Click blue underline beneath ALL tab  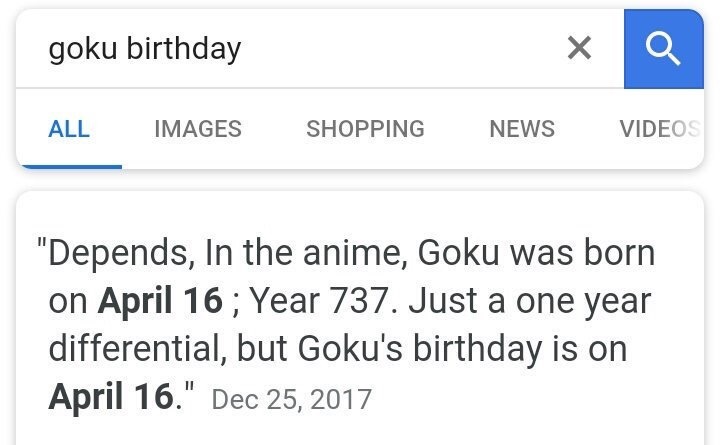[x=69, y=165]
